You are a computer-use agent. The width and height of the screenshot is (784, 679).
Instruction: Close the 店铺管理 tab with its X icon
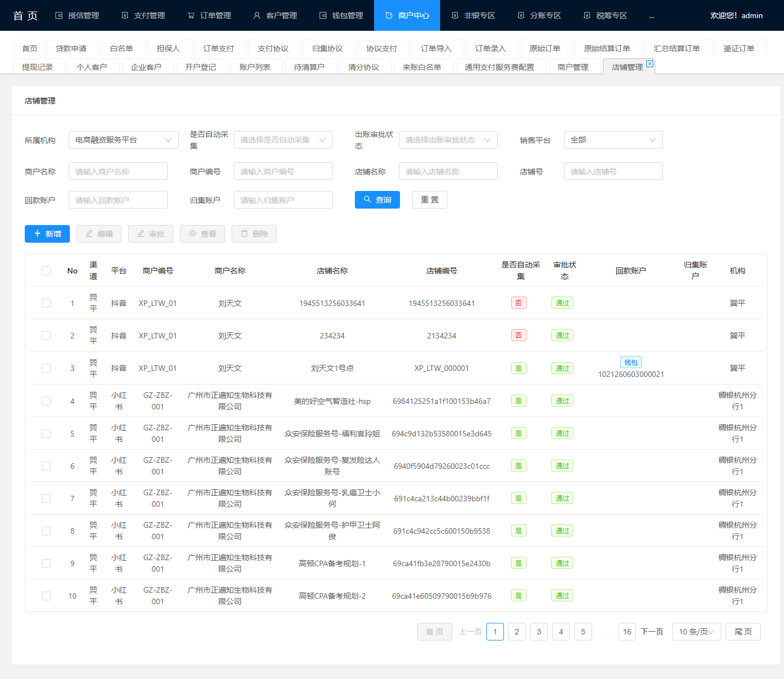point(650,64)
